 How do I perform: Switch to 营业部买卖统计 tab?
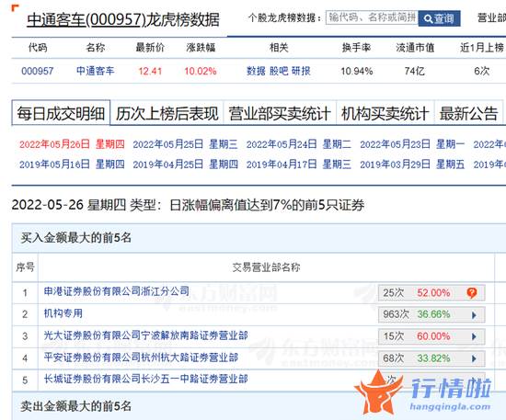coord(280,113)
